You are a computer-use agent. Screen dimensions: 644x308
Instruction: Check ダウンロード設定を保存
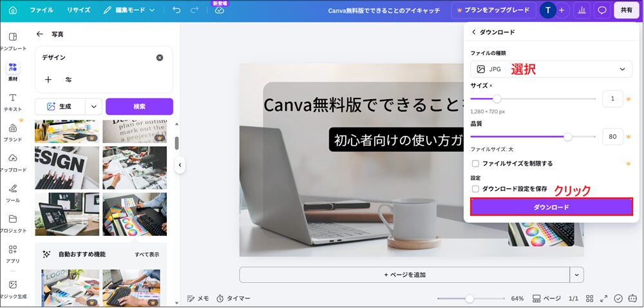point(476,189)
